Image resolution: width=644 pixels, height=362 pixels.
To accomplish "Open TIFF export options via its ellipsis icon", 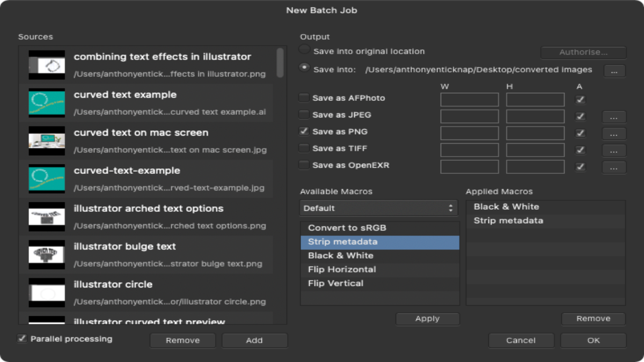I will click(x=613, y=150).
